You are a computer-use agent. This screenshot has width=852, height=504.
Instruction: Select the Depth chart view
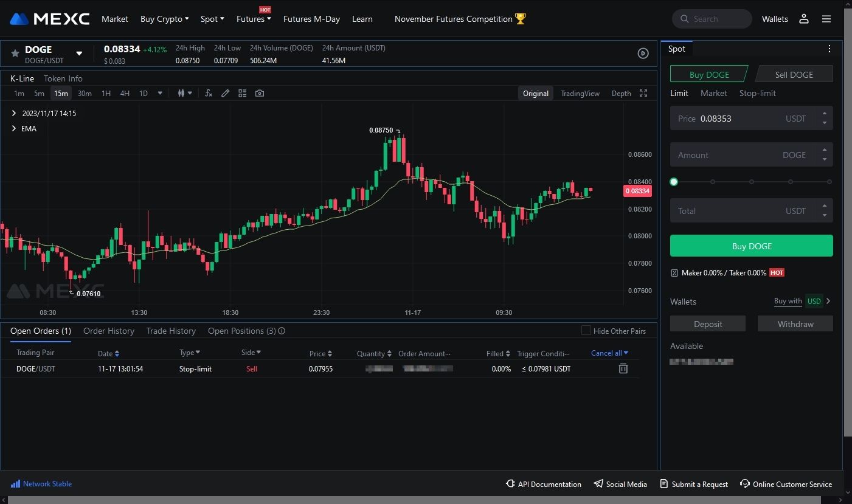621,93
